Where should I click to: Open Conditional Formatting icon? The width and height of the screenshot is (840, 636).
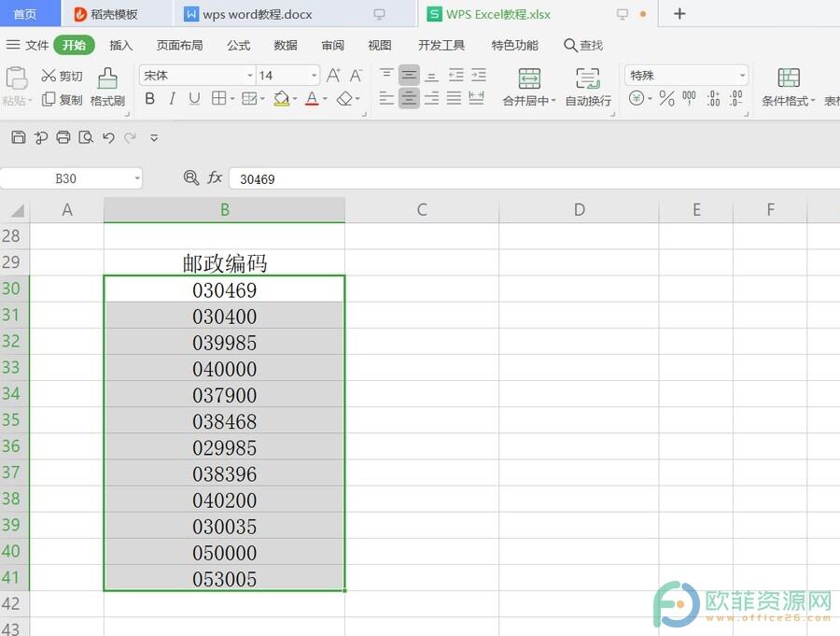coord(789,78)
